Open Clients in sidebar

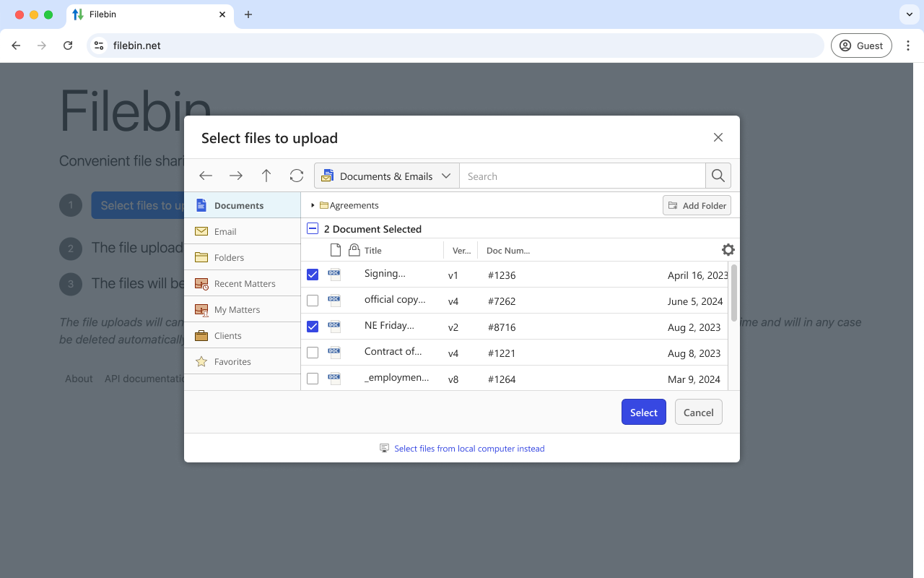click(x=243, y=335)
